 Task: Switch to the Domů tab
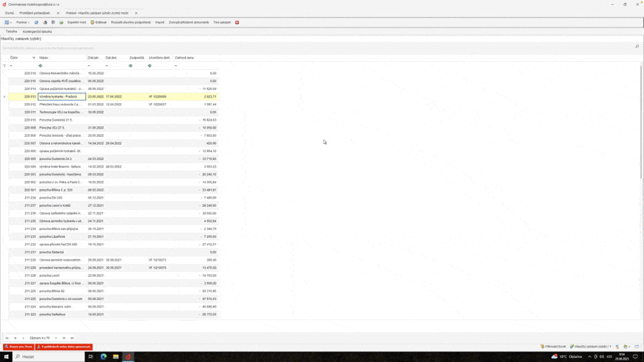tap(10, 13)
